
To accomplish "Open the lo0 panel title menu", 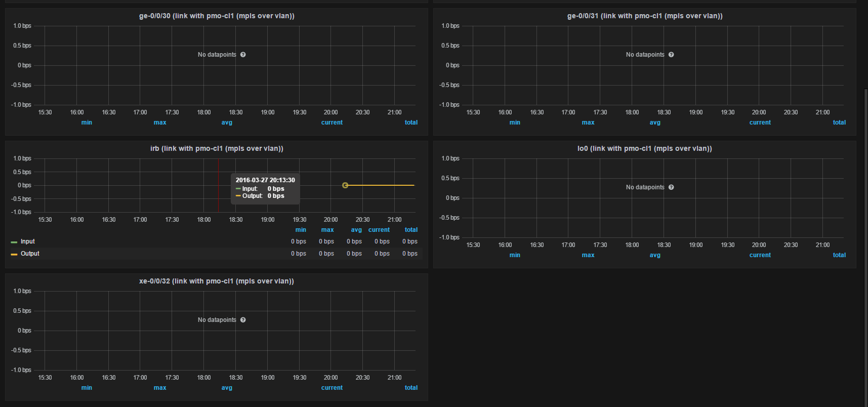I will pos(645,148).
